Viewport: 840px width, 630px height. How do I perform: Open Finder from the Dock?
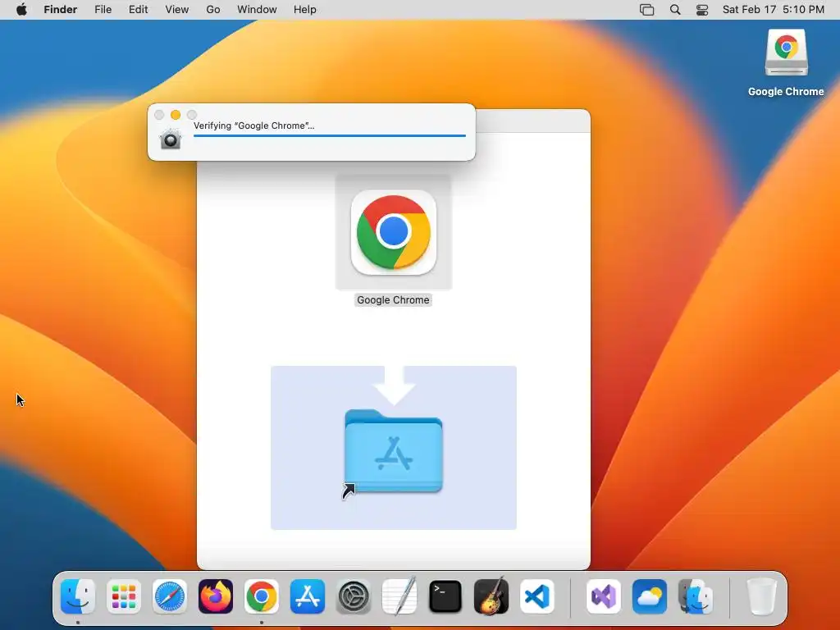[x=78, y=596]
